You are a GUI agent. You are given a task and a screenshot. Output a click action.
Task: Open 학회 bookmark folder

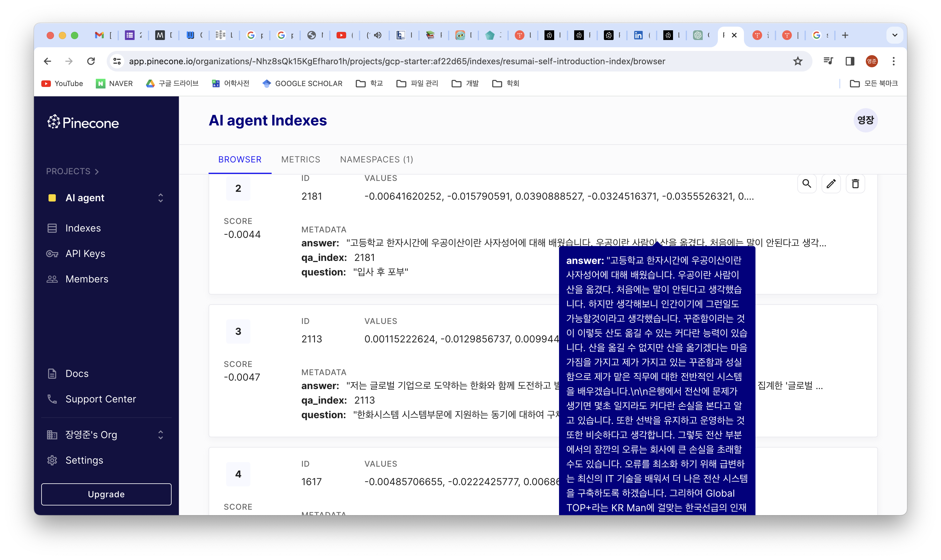pos(506,83)
